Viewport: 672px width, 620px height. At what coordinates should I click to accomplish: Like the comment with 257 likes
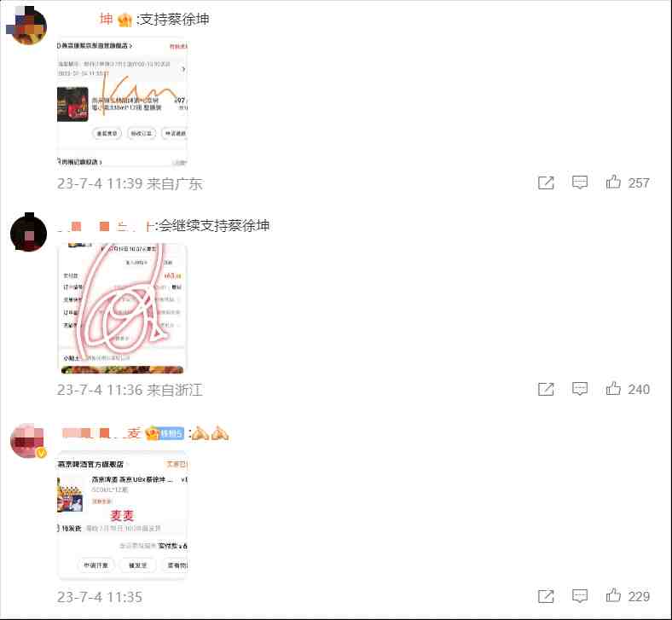point(613,183)
